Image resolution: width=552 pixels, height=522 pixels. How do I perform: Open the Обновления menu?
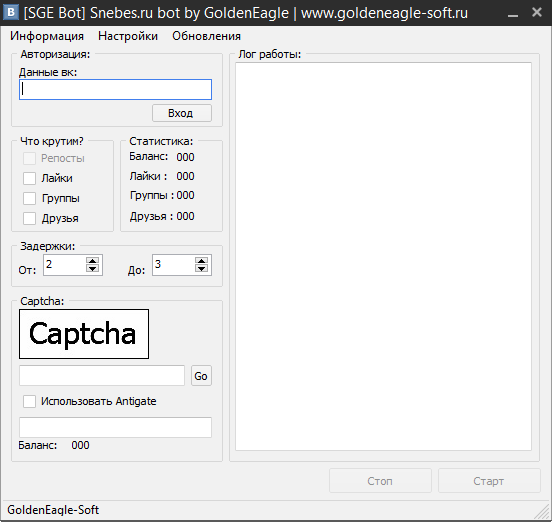[206, 36]
